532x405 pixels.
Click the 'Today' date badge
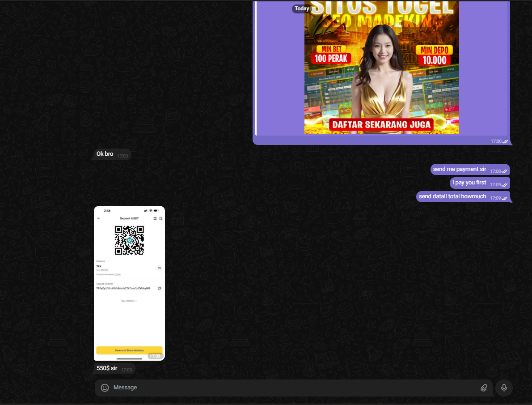[302, 9]
